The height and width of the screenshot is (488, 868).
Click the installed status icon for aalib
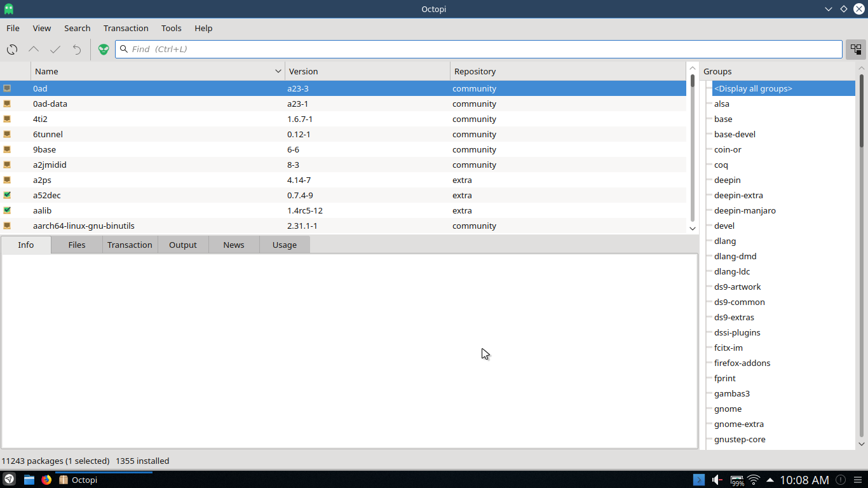pyautogui.click(x=7, y=210)
